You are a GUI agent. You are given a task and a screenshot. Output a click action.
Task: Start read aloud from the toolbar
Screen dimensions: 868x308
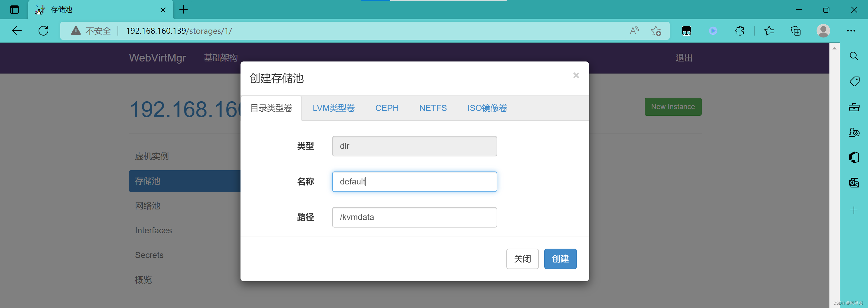[634, 31]
